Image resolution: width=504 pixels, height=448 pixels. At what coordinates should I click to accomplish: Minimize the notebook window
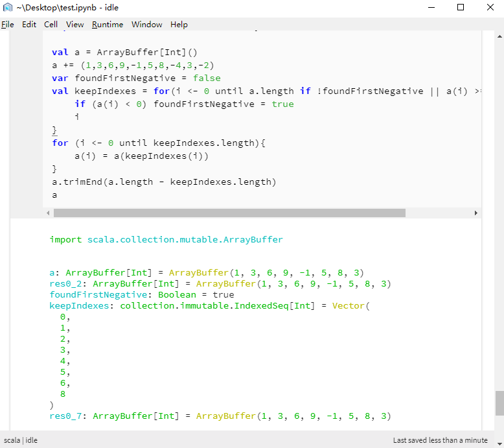pos(431,8)
